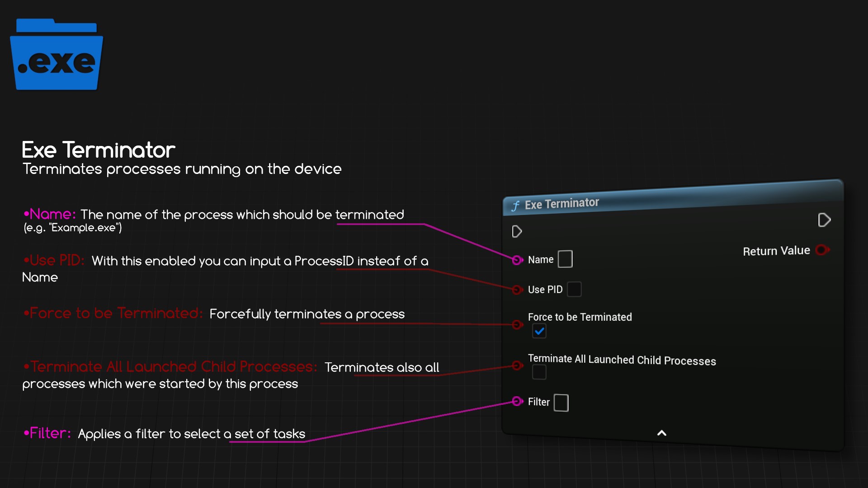
Task: Click the output execution pin arrow
Action: [824, 220]
